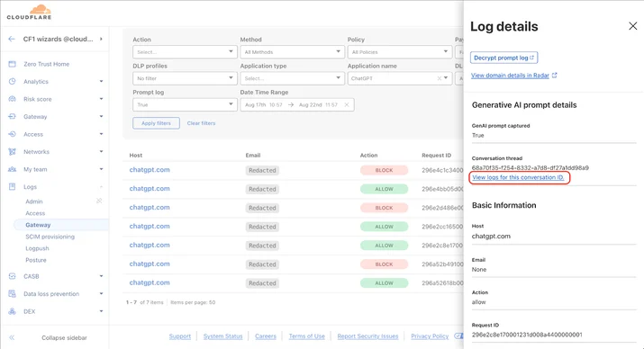This screenshot has width=644, height=349.
Task: Expand the Gateway sidebar section chevron
Action: click(101, 116)
